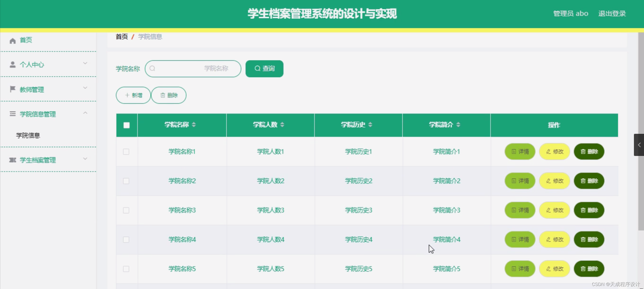Expand the 教师管理 menu chevron
This screenshot has width=644, height=289.
tap(85, 88)
